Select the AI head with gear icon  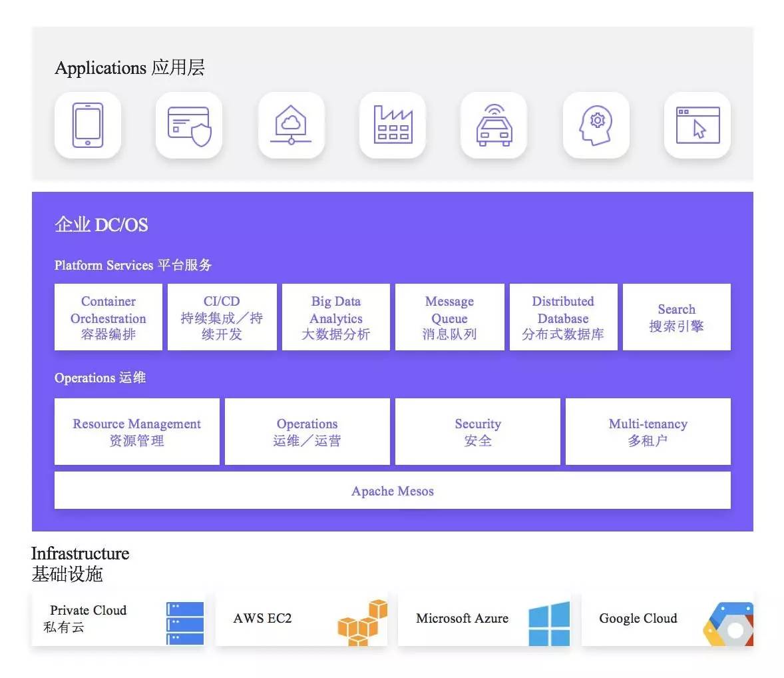[596, 125]
